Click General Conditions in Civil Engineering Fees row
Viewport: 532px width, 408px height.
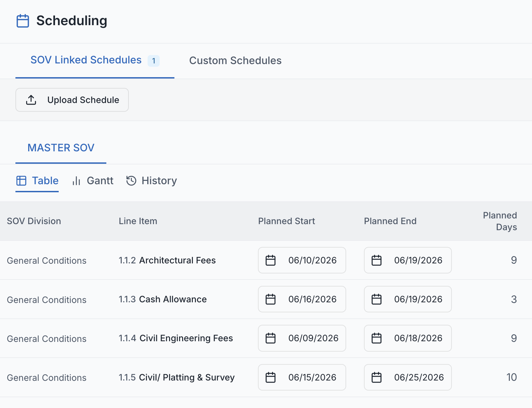click(47, 339)
